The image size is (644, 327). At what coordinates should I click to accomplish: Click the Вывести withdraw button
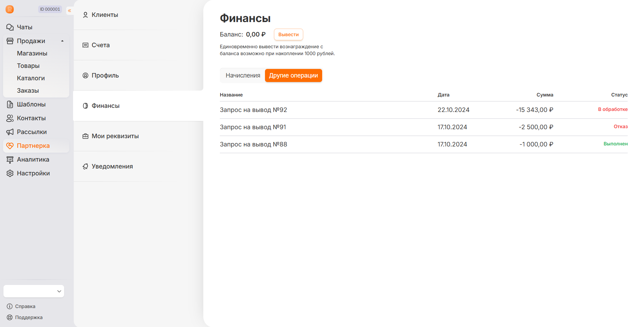288,34
